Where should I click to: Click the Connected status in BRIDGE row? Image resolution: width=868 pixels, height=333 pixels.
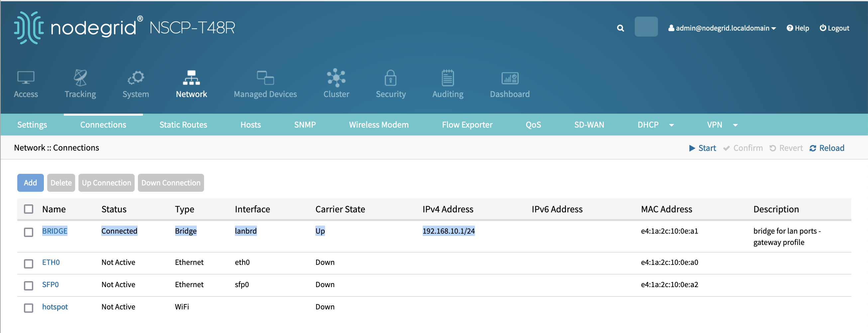point(119,231)
